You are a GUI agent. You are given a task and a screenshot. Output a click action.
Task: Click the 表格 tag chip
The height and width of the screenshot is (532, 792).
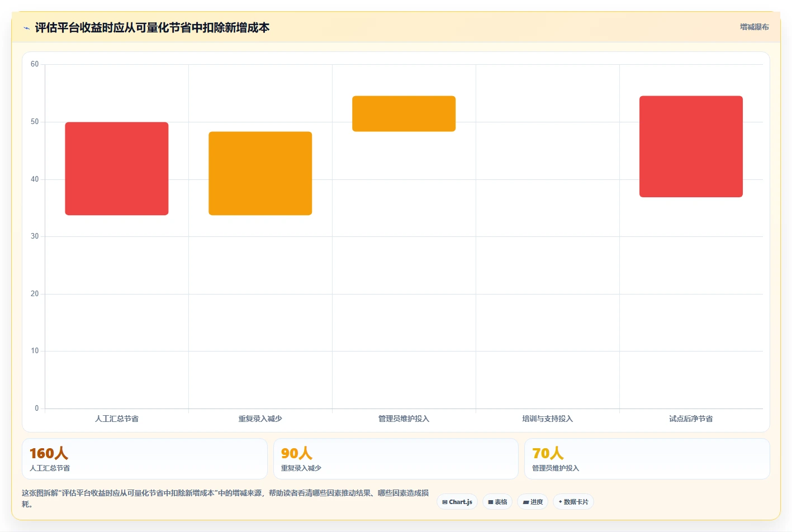(x=497, y=502)
